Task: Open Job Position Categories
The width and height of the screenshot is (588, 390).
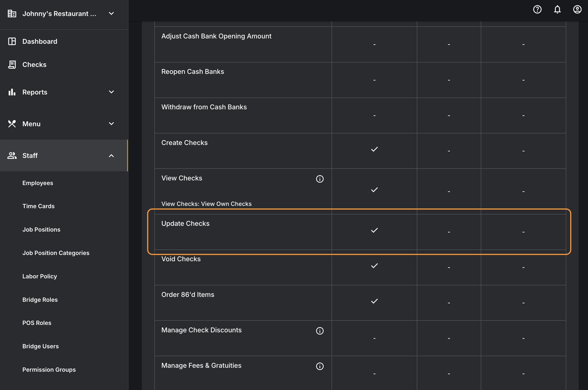Action: point(56,253)
